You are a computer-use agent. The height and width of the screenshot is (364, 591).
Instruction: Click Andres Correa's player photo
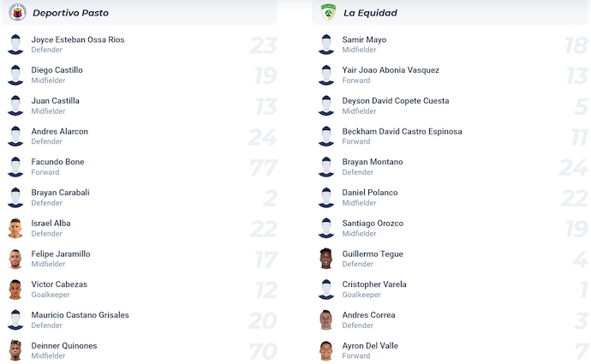[325, 320]
